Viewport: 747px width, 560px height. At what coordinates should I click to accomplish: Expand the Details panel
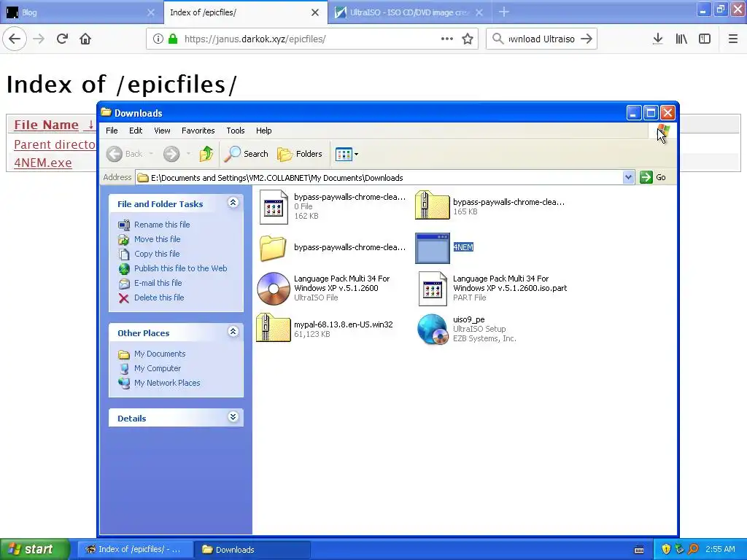pos(233,417)
